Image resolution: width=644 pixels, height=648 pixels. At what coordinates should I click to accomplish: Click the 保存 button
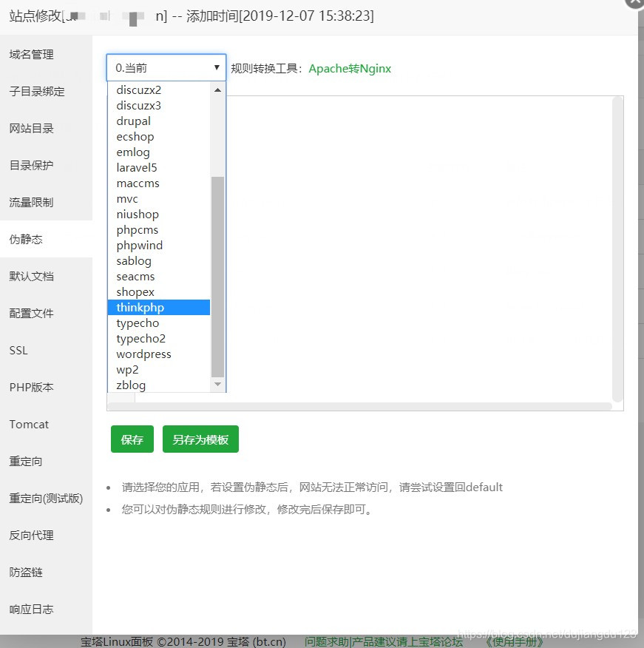[132, 439]
